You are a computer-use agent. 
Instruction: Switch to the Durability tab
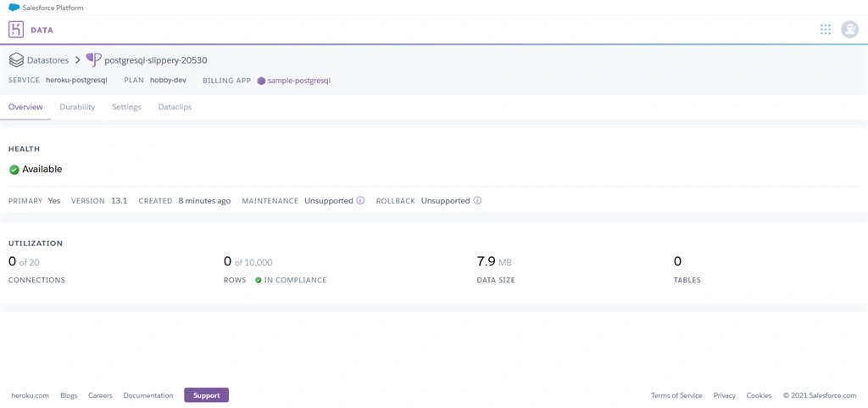pos(77,107)
